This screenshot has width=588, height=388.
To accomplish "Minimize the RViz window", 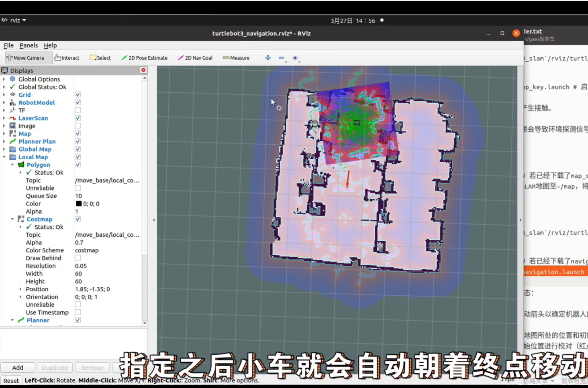I will point(488,33).
